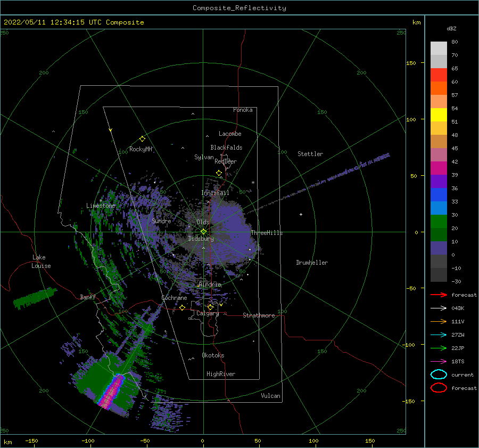This screenshot has height=448, width=479.
Task: Click the Vulcan city label
Action: (270, 396)
